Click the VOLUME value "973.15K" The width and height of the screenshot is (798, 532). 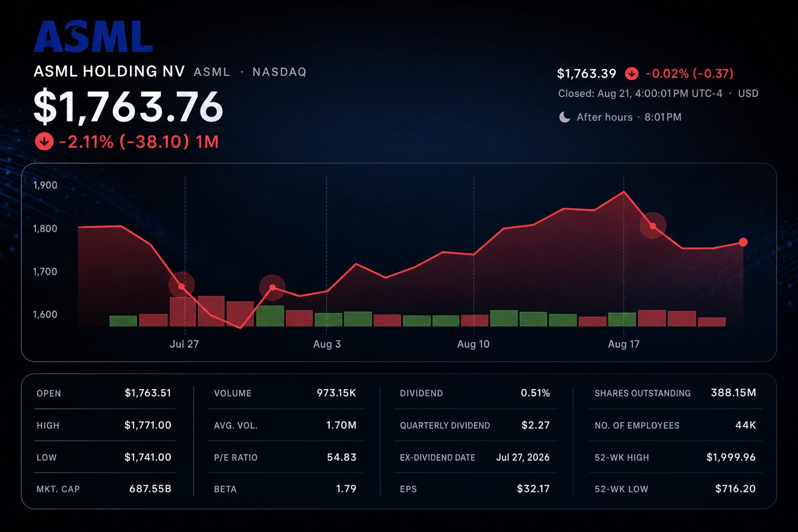point(337,393)
